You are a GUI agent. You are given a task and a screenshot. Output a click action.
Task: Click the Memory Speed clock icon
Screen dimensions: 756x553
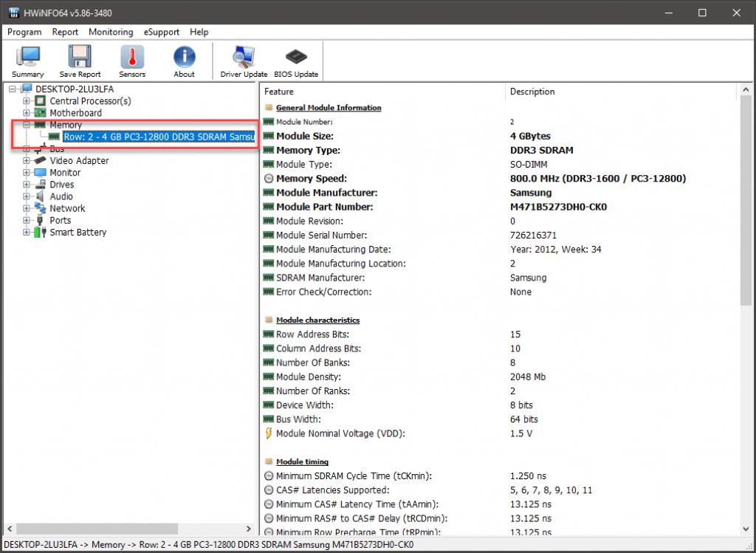269,179
